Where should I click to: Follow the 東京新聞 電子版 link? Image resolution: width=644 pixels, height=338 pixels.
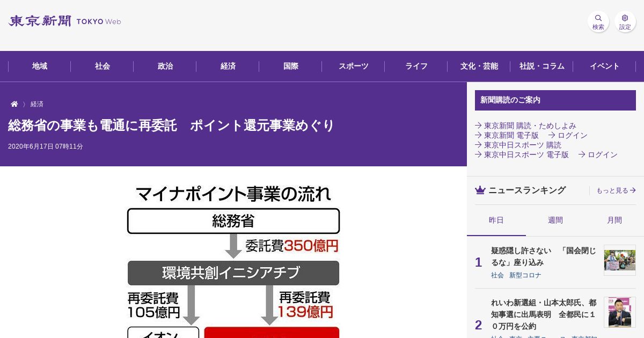[507, 135]
